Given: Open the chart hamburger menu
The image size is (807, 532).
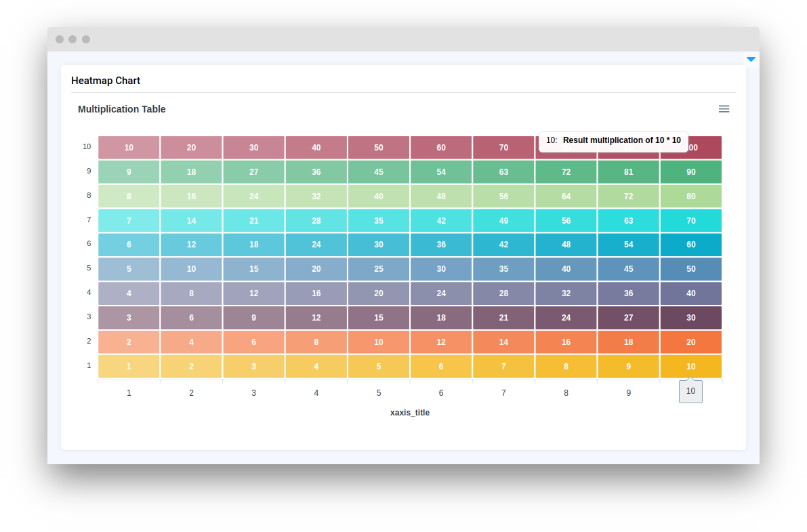Looking at the screenshot, I should pos(724,109).
